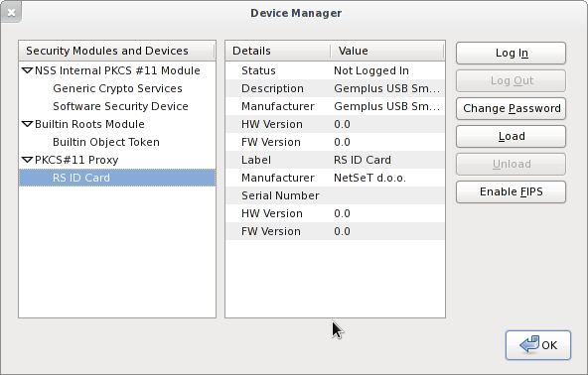588x375 pixels.
Task: Click the Description row label
Action: (x=272, y=88)
